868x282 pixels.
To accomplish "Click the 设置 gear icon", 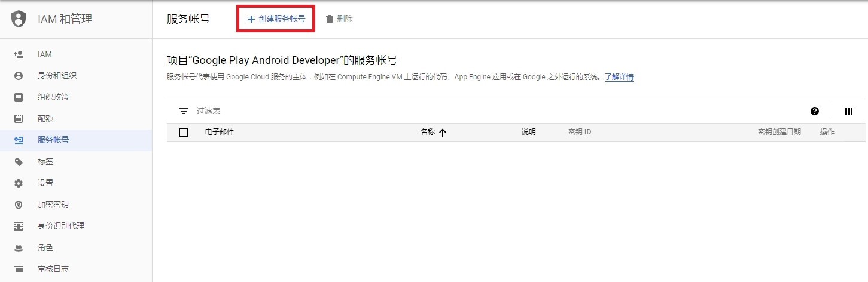I will (x=19, y=183).
